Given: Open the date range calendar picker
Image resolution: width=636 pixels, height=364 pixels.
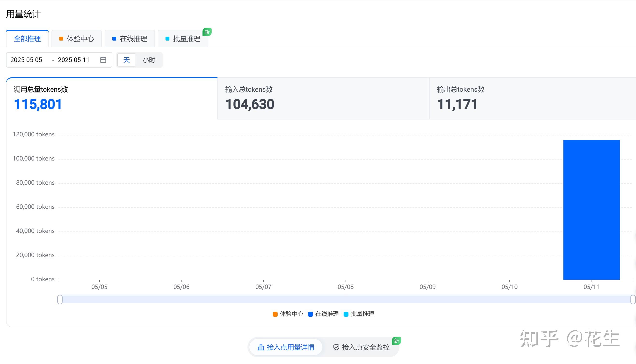Looking at the screenshot, I should coord(103,60).
